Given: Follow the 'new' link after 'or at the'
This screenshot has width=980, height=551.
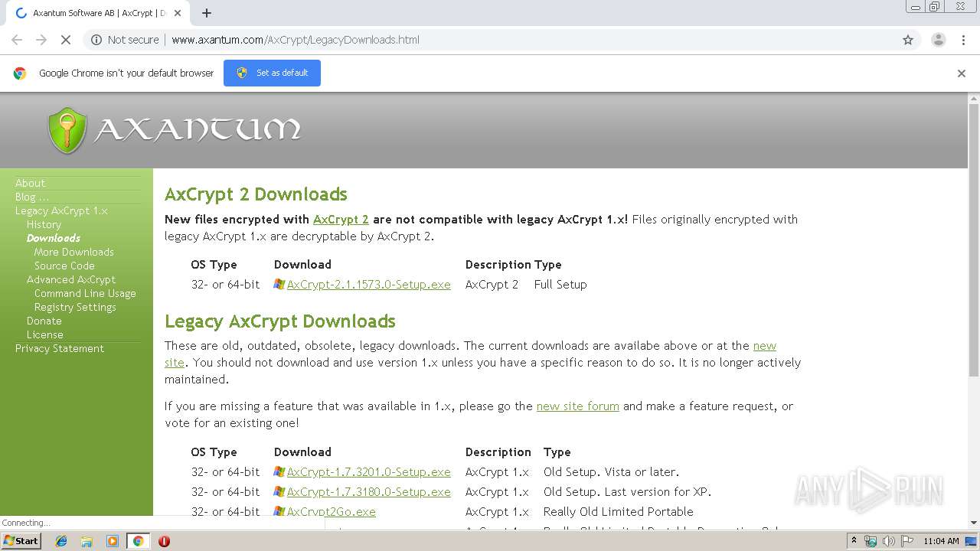Looking at the screenshot, I should pos(765,345).
